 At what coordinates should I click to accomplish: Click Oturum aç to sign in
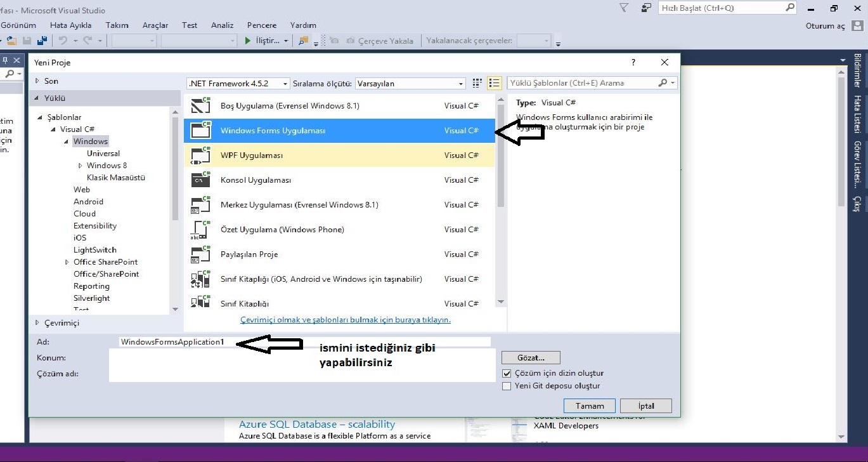click(826, 26)
